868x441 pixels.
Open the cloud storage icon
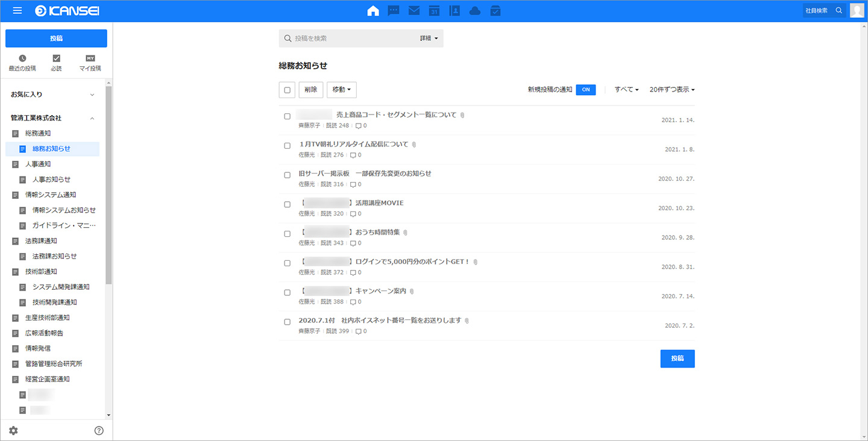coord(475,11)
